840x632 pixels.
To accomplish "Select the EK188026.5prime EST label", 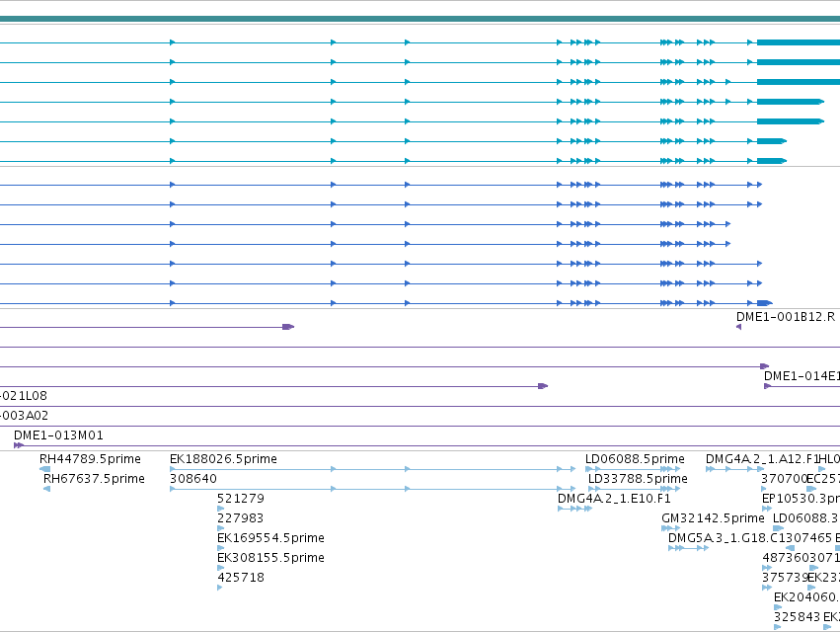I will coord(223,459).
